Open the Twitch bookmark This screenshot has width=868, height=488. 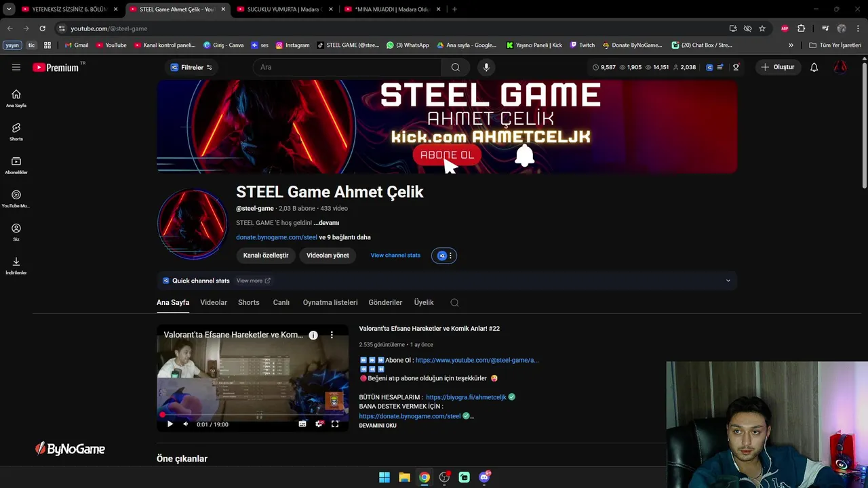[x=583, y=45]
